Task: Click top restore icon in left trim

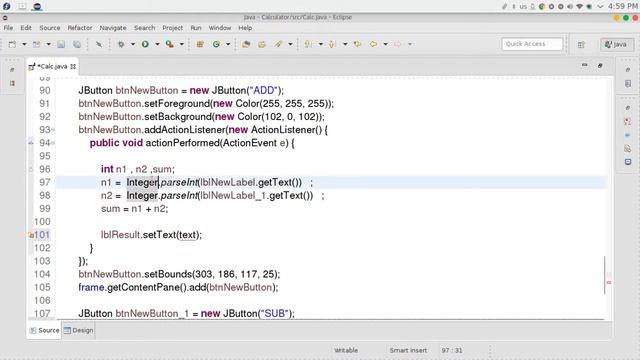Action: point(12,70)
